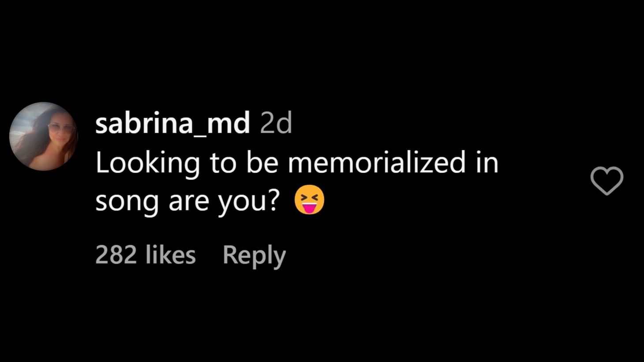
Task: Click the "2d" posted-time label
Action: [276, 123]
